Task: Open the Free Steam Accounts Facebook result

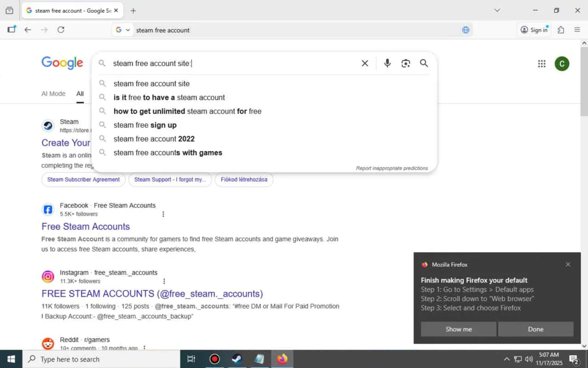Action: (85, 226)
